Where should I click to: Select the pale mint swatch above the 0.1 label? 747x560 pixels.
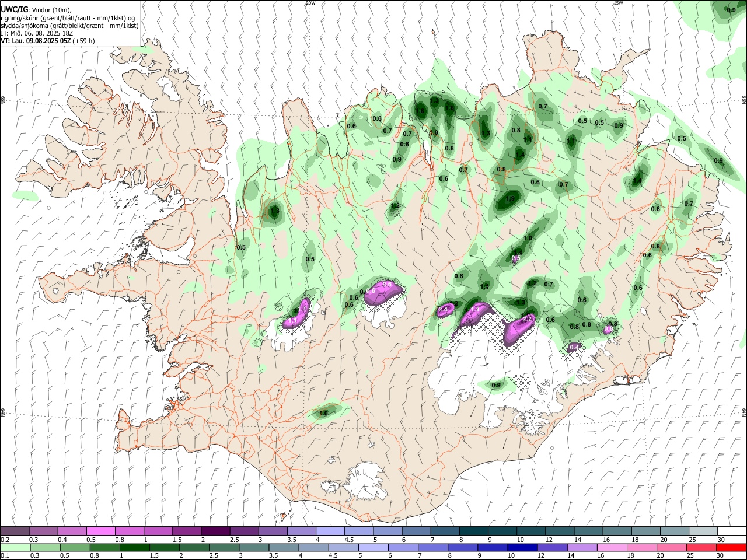click(15, 547)
